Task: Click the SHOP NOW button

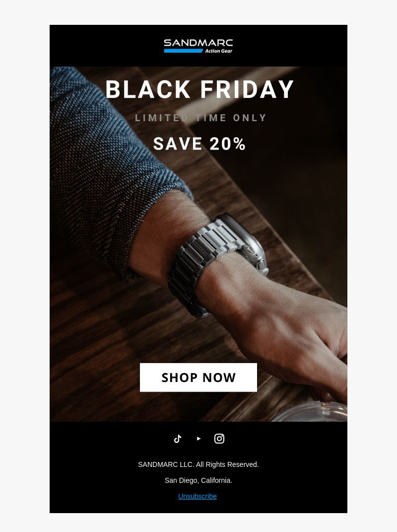Action: click(x=198, y=378)
